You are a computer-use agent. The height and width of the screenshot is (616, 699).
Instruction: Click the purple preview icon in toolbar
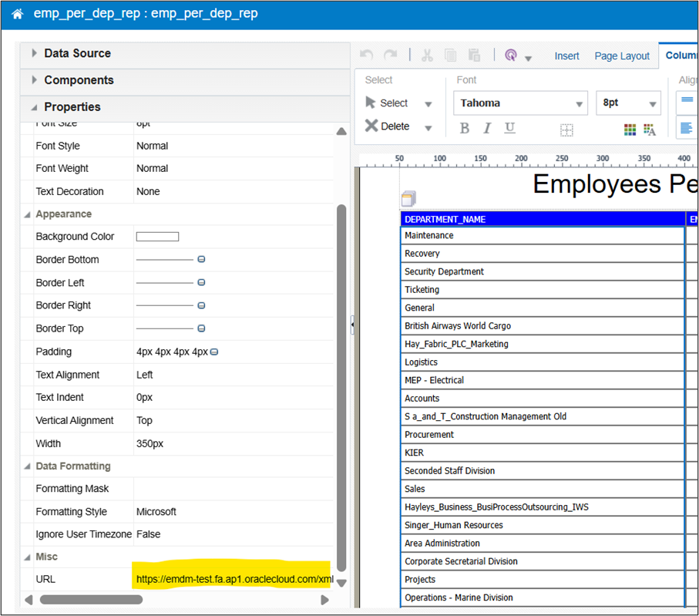(x=510, y=56)
